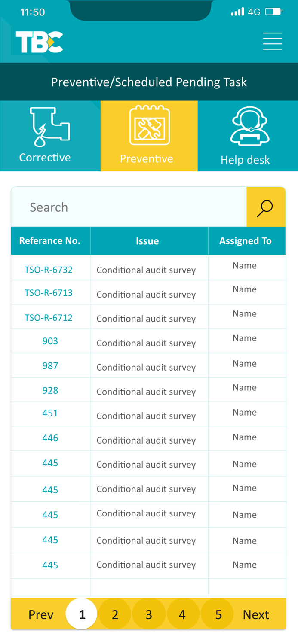This screenshot has width=298, height=644.
Task: Tap the TBC logo
Action: (39, 42)
